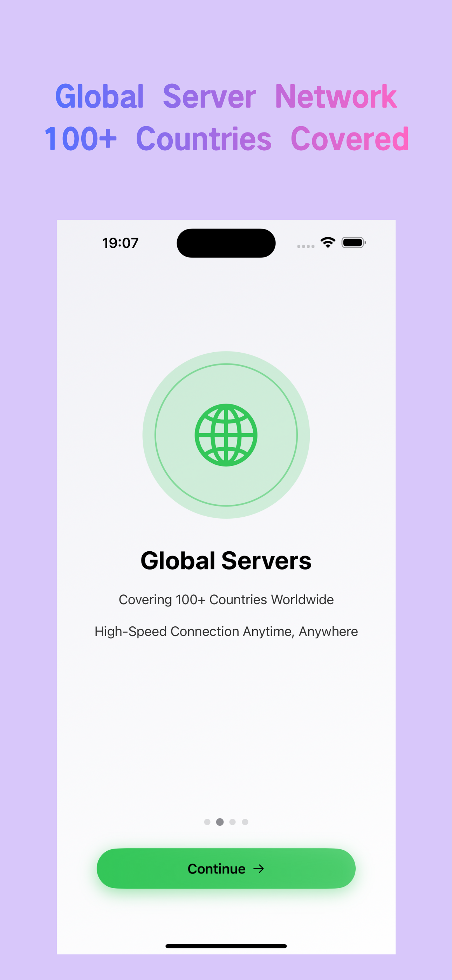Click "High-Speed Connection Anytime, Anywhere" text
This screenshot has height=980, width=452.
[x=226, y=631]
